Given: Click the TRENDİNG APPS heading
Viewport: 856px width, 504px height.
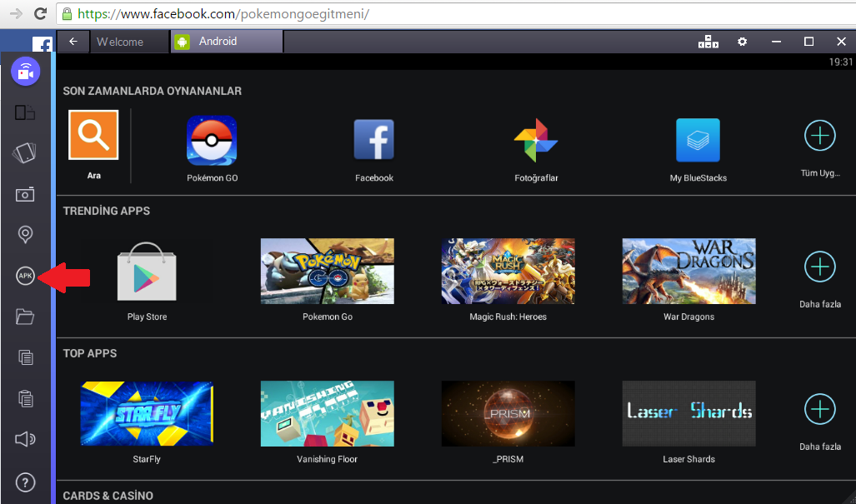Looking at the screenshot, I should click(107, 211).
